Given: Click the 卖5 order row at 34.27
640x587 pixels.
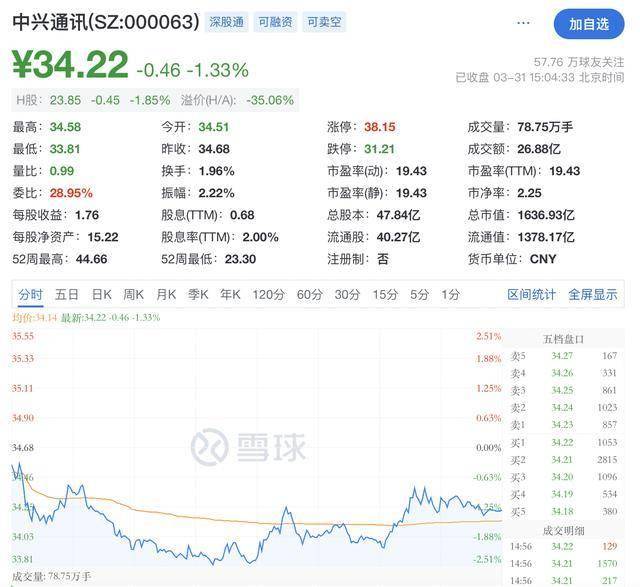Looking at the screenshot, I should pyautogui.click(x=563, y=356).
